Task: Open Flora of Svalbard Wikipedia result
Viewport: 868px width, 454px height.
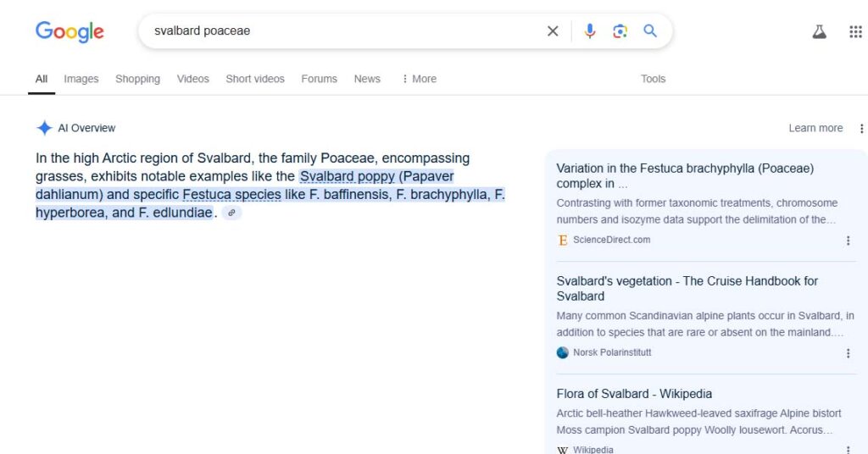Action: 634,394
